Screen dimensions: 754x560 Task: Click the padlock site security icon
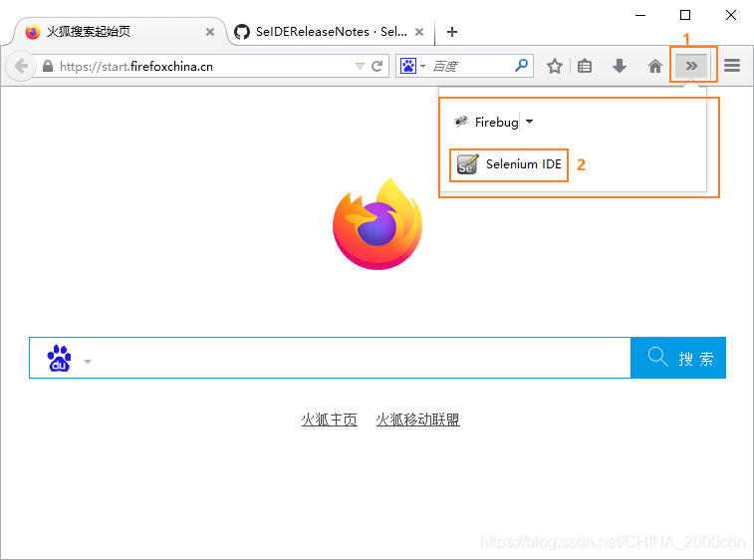[x=48, y=66]
